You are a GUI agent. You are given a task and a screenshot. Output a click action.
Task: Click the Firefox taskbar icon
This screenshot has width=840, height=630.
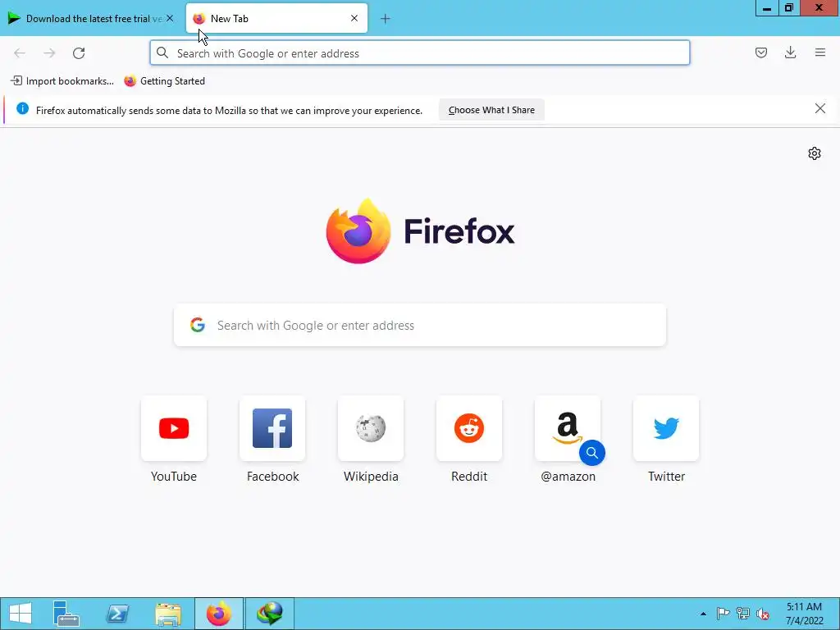[218, 614]
